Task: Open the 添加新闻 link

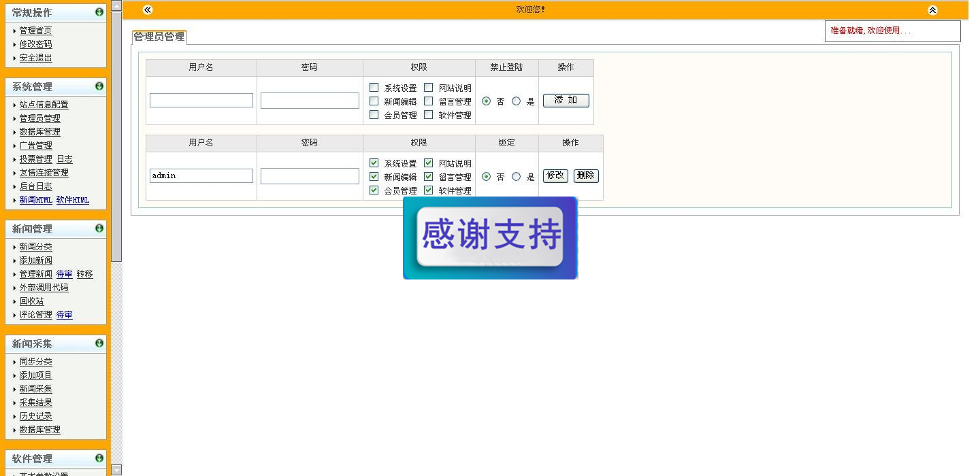Action: click(x=35, y=260)
